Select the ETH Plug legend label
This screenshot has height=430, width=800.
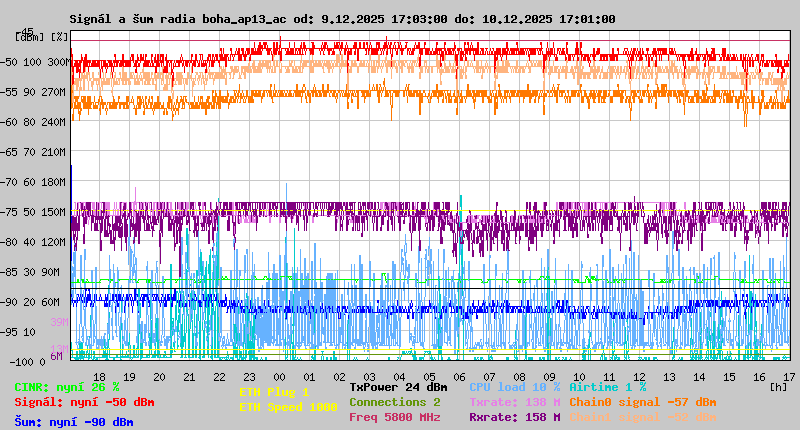pyautogui.click(x=274, y=392)
